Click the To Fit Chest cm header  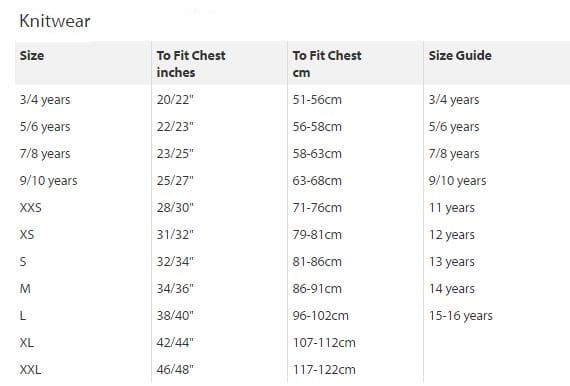point(327,64)
